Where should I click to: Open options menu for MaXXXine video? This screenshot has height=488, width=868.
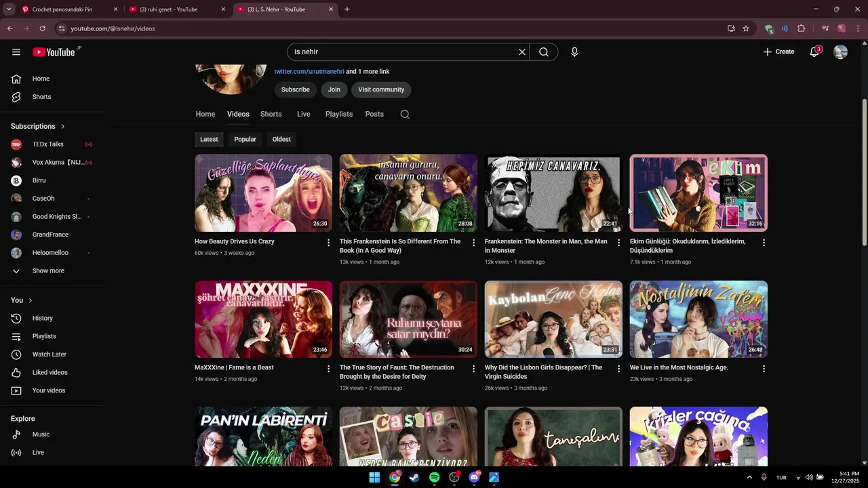329,369
